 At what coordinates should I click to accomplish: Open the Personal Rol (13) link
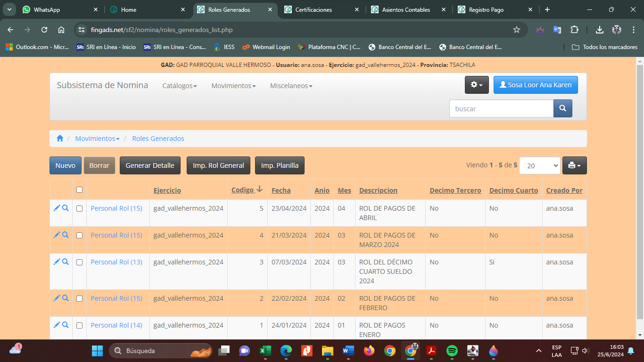point(116,262)
